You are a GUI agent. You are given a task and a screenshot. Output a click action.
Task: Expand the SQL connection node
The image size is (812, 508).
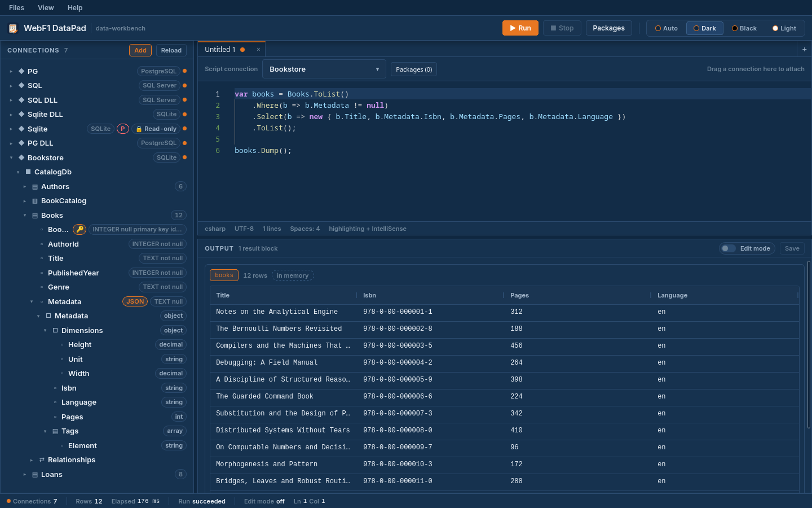tap(11, 86)
